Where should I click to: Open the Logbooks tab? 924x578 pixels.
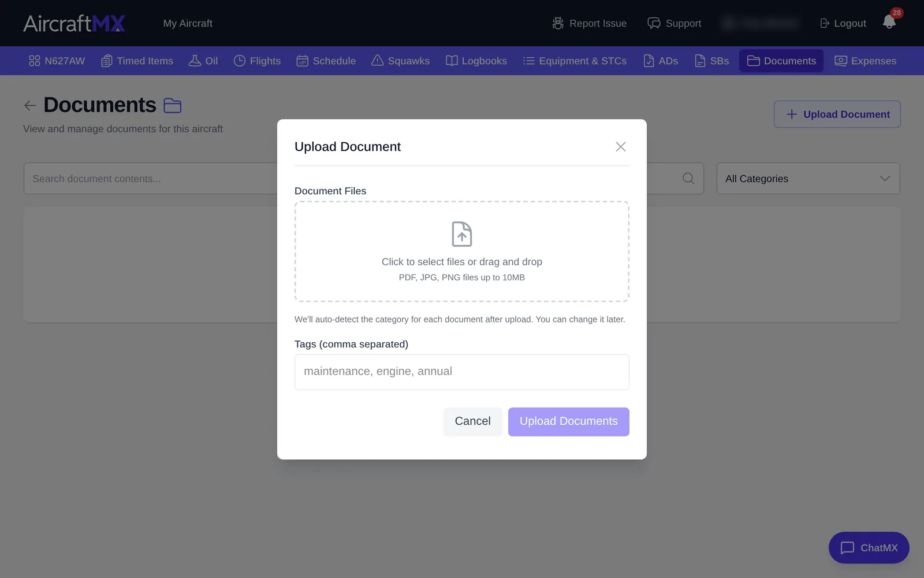pos(476,61)
